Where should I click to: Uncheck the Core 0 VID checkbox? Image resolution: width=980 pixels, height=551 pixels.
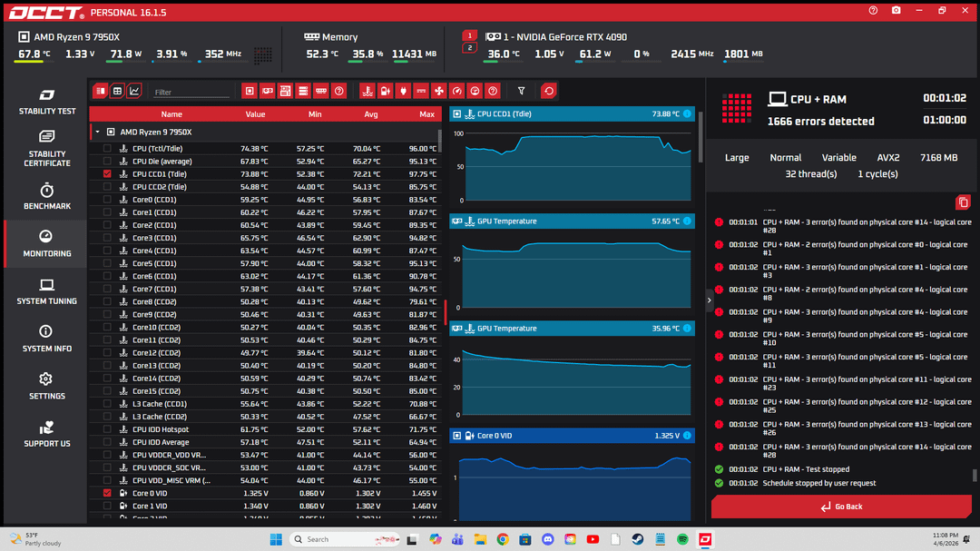pyautogui.click(x=107, y=493)
